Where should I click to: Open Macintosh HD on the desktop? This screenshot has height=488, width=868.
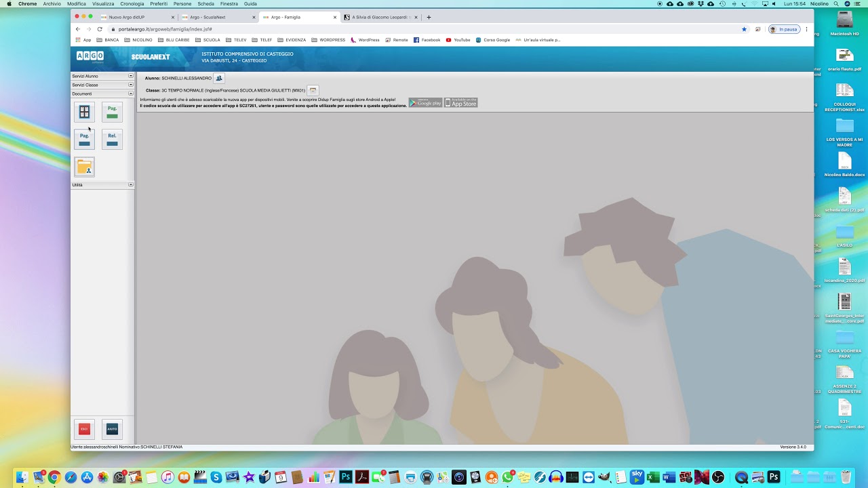click(844, 24)
